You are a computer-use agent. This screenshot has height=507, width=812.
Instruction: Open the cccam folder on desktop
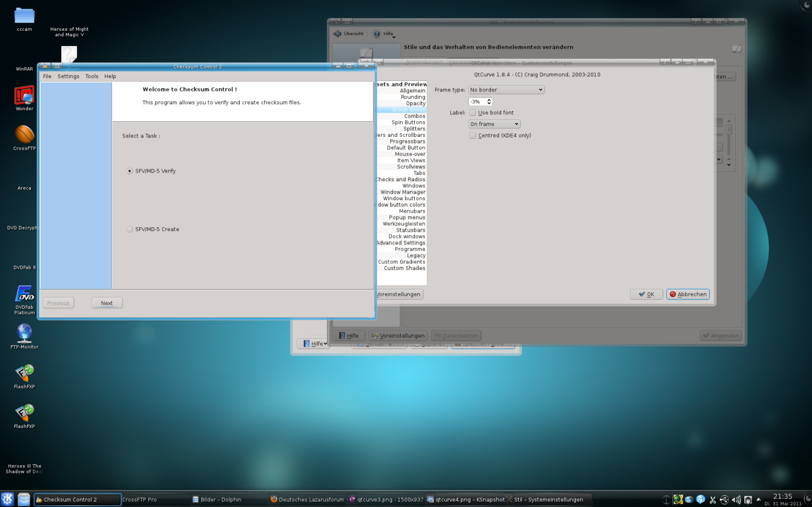click(x=24, y=16)
